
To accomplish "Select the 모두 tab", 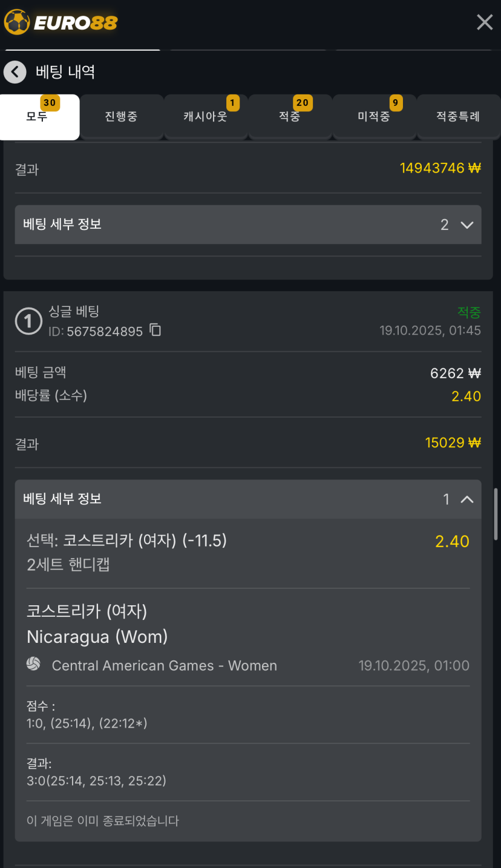I will click(38, 116).
